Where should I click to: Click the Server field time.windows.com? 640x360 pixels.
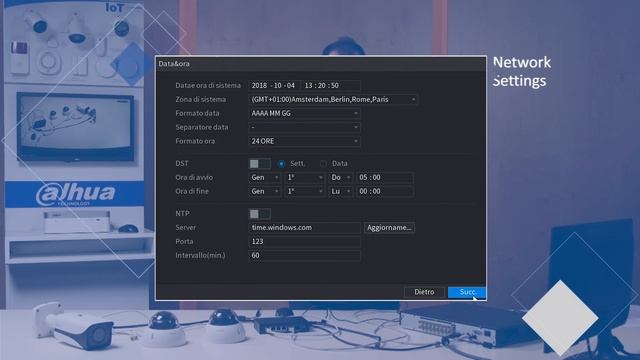(x=304, y=227)
